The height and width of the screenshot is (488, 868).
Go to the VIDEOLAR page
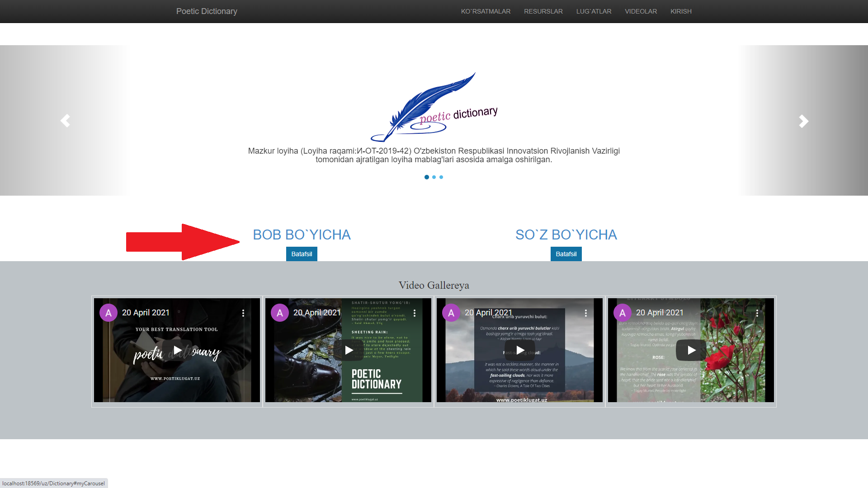(641, 11)
